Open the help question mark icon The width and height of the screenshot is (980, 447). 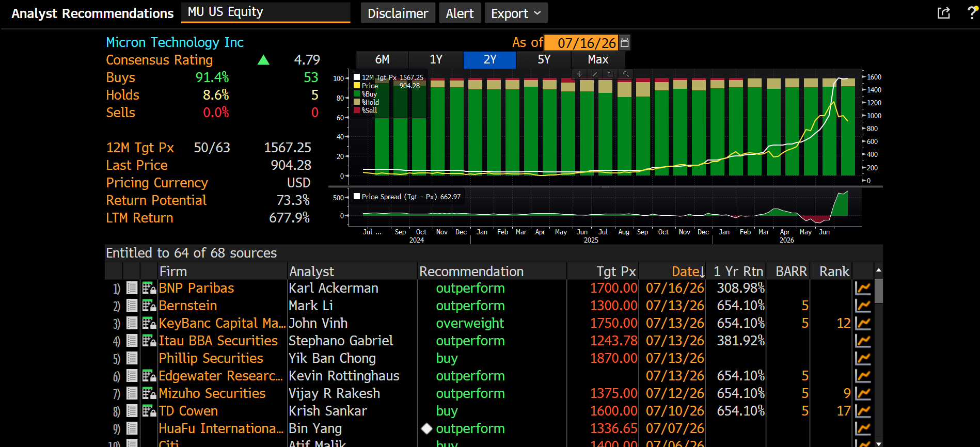(x=972, y=13)
